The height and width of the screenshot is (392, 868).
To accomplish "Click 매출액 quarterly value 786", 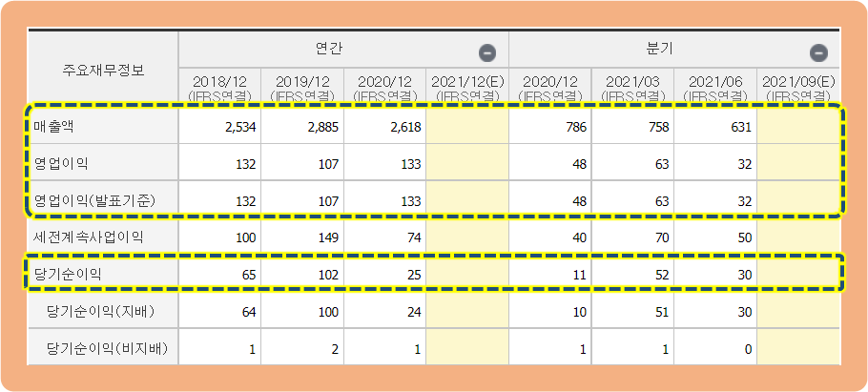I will coord(576,128).
